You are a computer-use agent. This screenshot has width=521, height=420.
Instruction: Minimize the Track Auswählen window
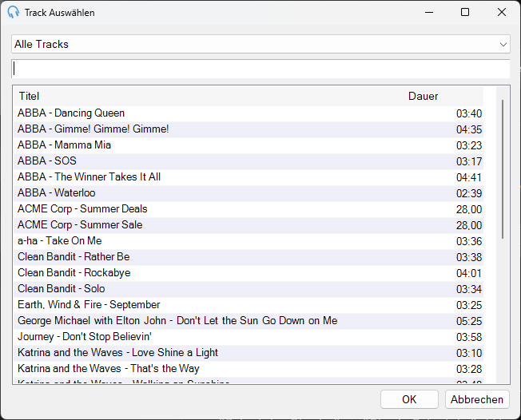click(429, 12)
